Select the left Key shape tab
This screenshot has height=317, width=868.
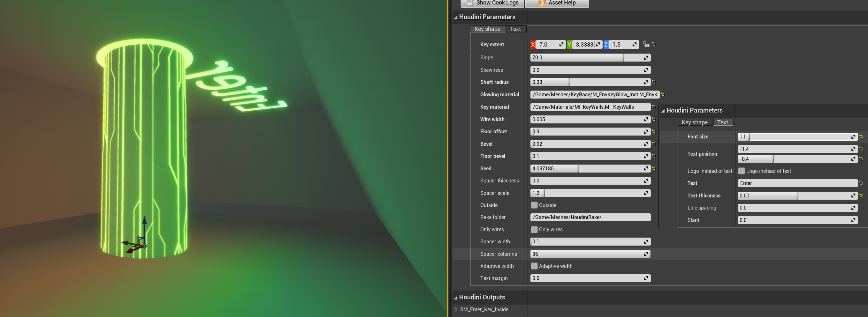tap(488, 29)
